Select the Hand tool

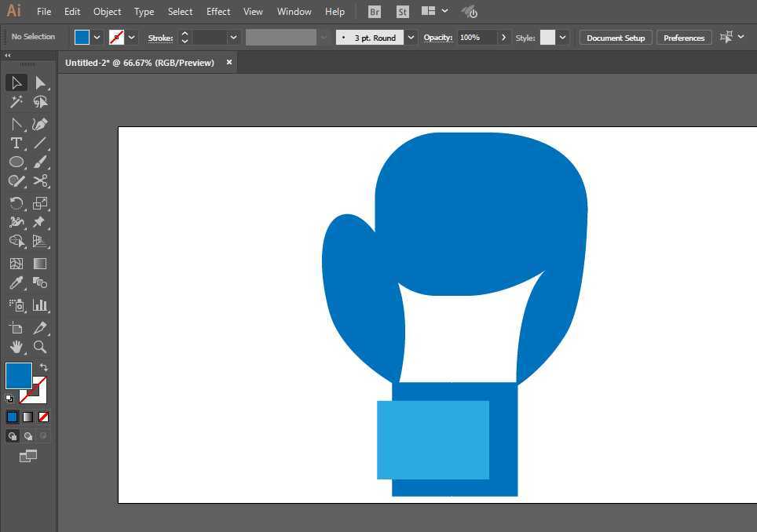pyautogui.click(x=16, y=347)
